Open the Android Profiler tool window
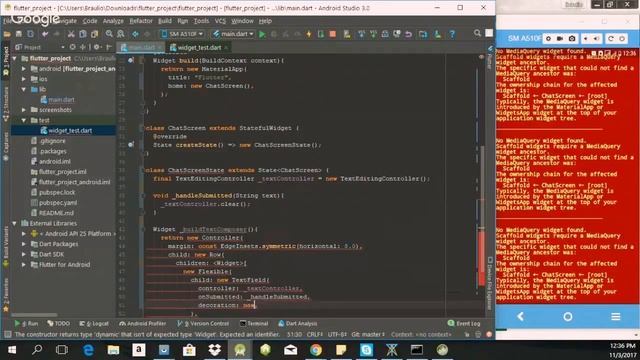 pyautogui.click(x=142, y=324)
